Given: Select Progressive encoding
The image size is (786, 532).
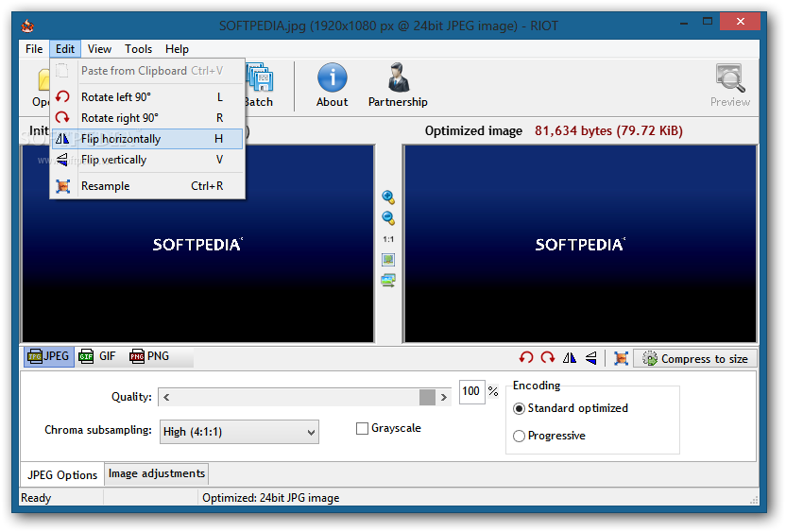Looking at the screenshot, I should point(519,436).
